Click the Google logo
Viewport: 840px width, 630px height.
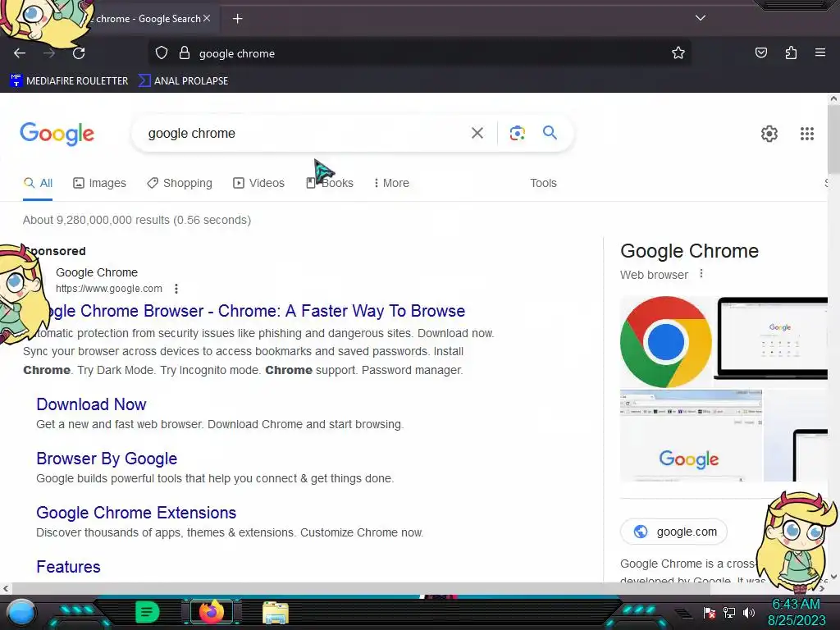[x=57, y=134]
